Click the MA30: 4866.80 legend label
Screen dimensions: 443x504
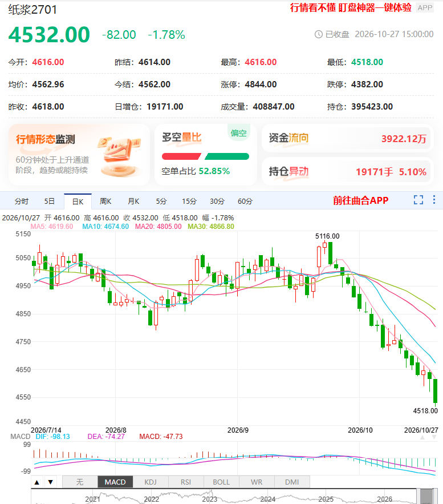pos(211,226)
